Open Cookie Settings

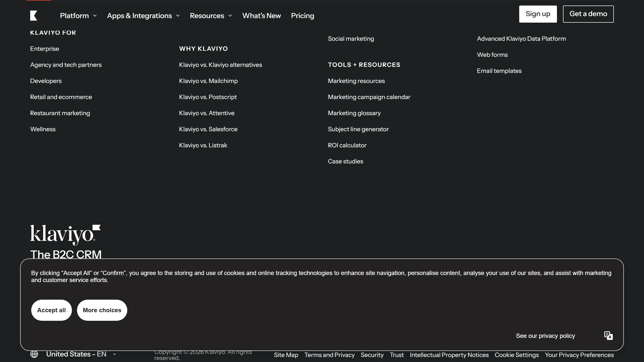[x=517, y=355]
